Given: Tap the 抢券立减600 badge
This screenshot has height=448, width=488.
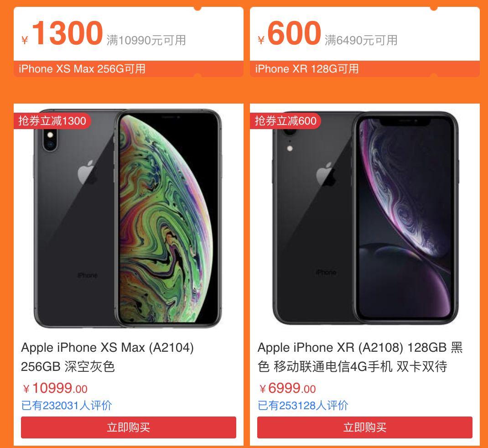Looking at the screenshot, I should pyautogui.click(x=286, y=121).
